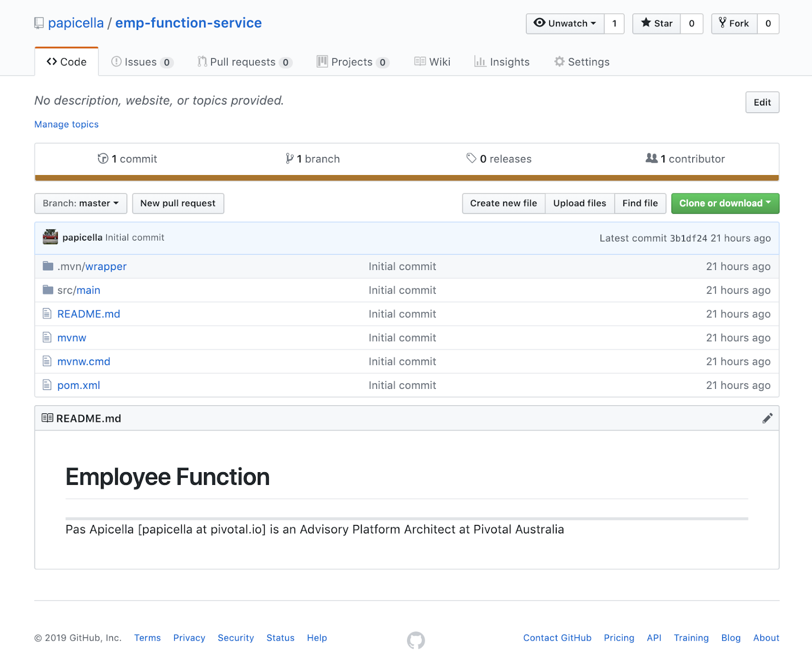Click the branch icon next to 1 branch
This screenshot has height=660, width=812.
tap(290, 159)
